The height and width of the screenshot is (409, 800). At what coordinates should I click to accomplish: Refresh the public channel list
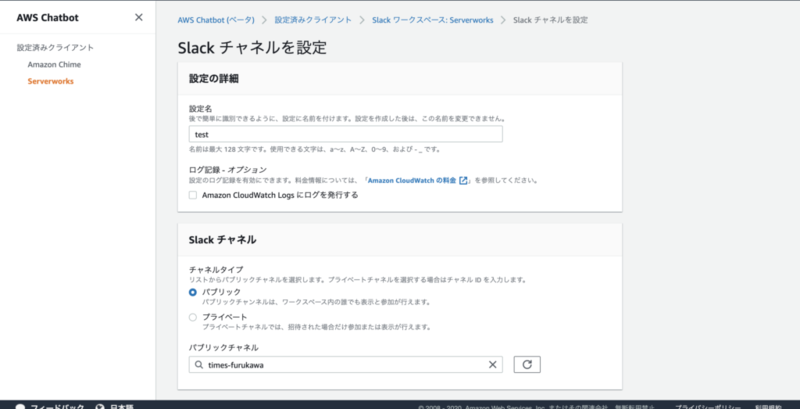coord(527,365)
